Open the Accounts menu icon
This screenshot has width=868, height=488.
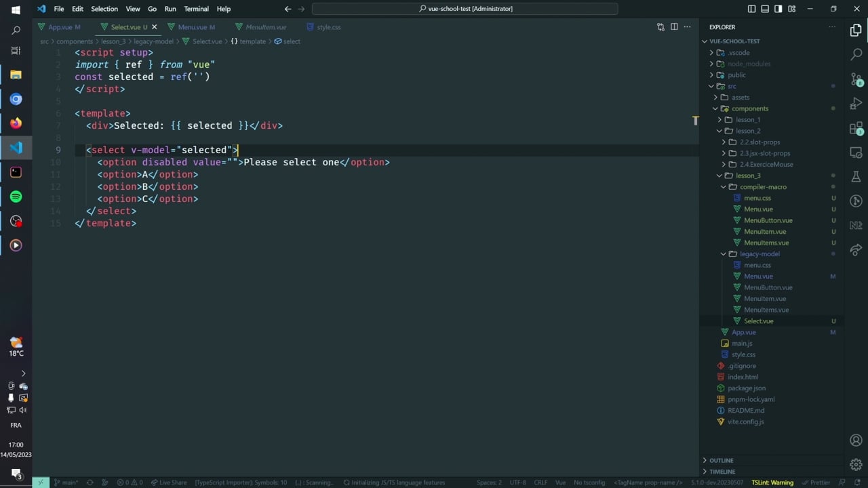pyautogui.click(x=856, y=440)
